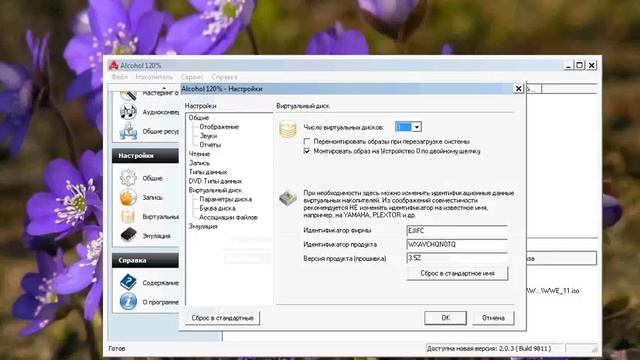The height and width of the screenshot is (360, 640).
Task: Open virtual drive settings disc stack icon
Action: click(128, 216)
